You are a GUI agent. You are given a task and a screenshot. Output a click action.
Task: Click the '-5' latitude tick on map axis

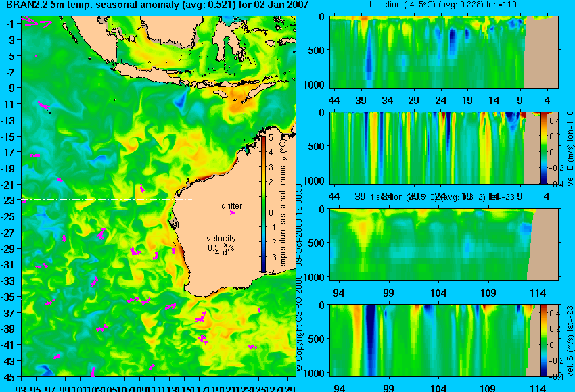[10, 56]
